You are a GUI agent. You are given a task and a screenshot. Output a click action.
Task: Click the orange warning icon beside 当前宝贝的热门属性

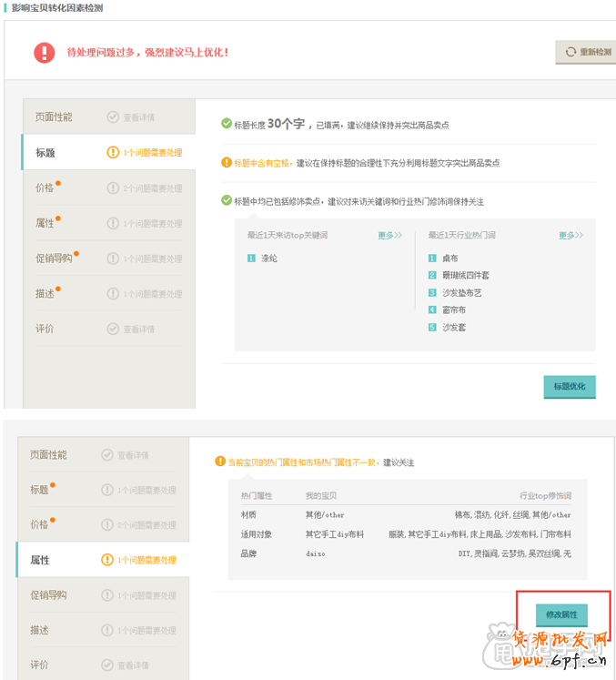tap(220, 462)
